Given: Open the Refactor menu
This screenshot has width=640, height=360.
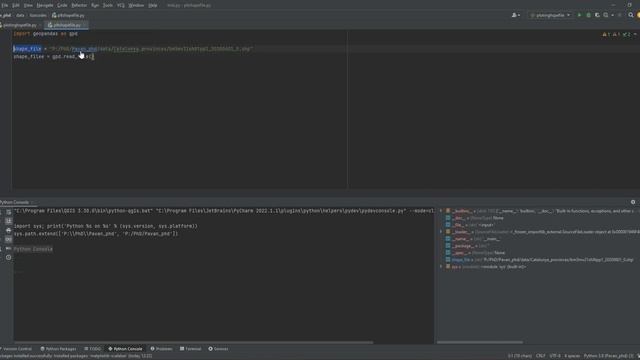Looking at the screenshot, I should (x=79, y=5).
